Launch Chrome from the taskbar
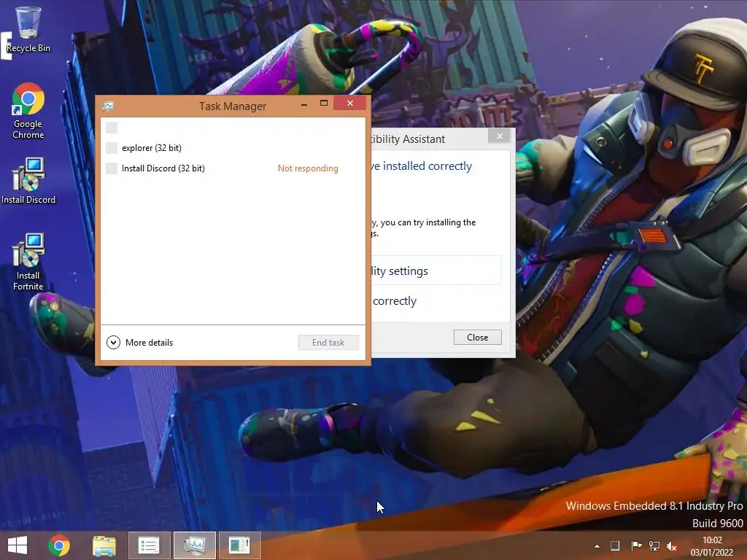747x560 pixels. coord(59,545)
